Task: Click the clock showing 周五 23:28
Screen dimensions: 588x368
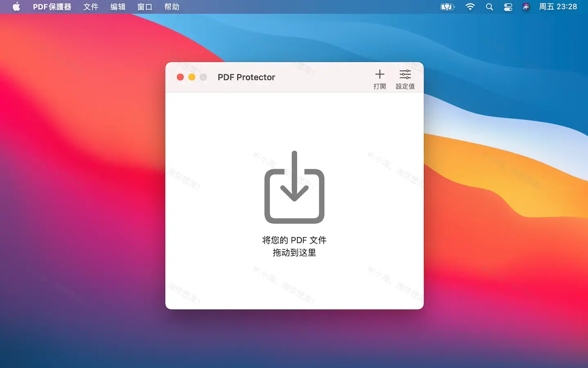Action: 558,7
